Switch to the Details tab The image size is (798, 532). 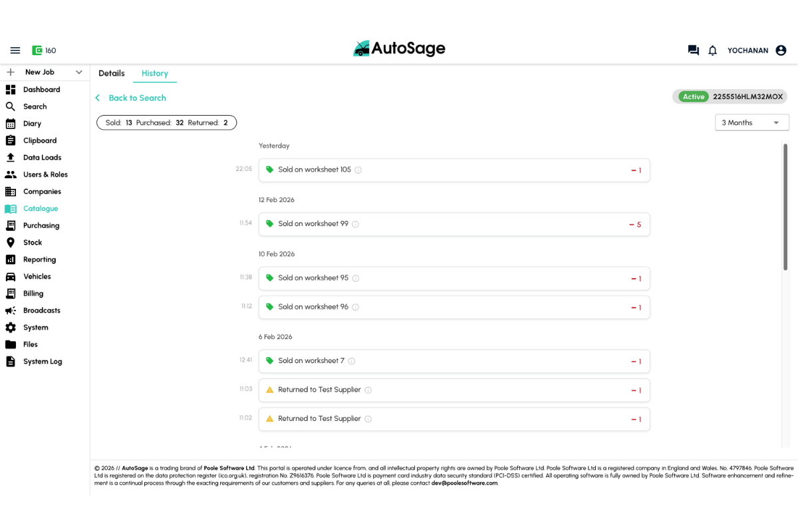111,73
